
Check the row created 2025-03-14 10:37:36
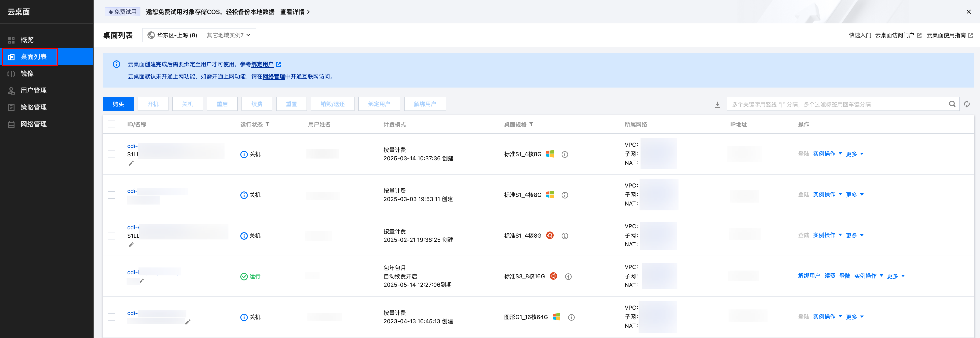[111, 154]
